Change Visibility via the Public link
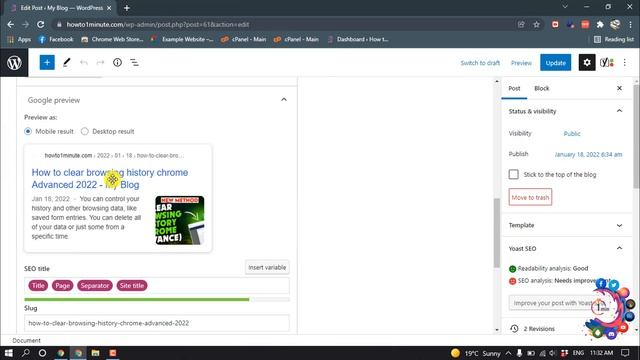 pyautogui.click(x=572, y=133)
